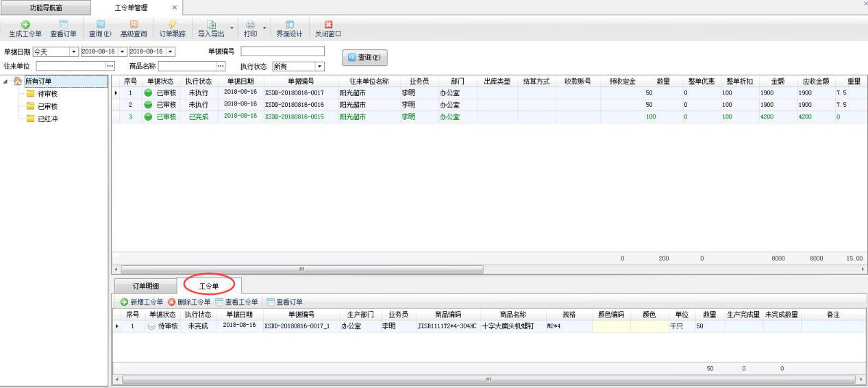This screenshot has width=868, height=388.
Task: Collapse the 所有订单 tree node
Action: click(x=7, y=82)
